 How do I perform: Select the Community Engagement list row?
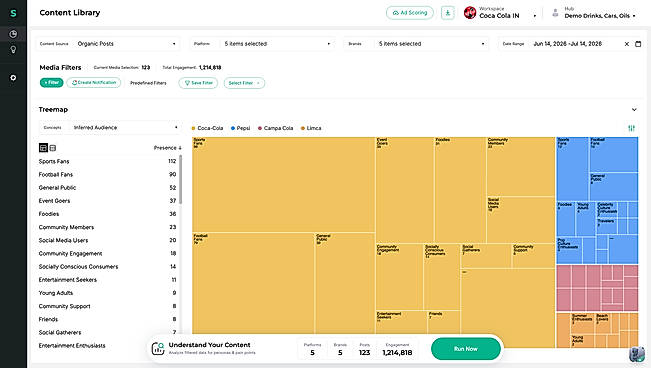pos(107,253)
